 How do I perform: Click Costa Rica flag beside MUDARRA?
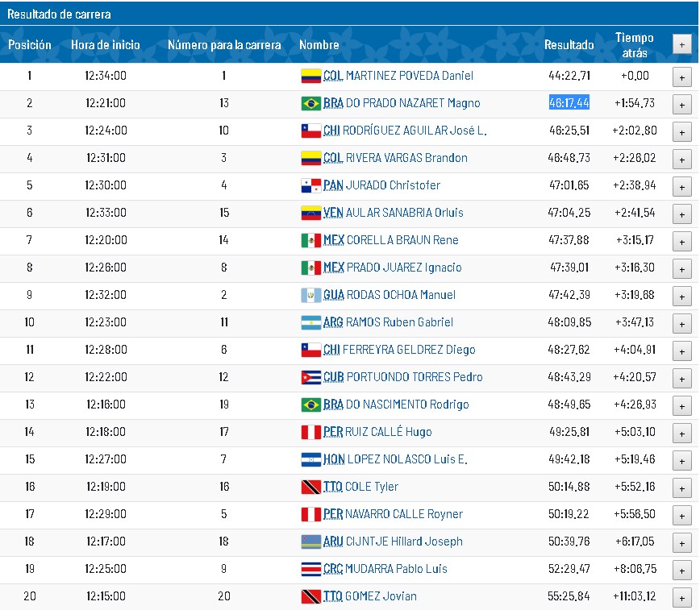click(310, 569)
